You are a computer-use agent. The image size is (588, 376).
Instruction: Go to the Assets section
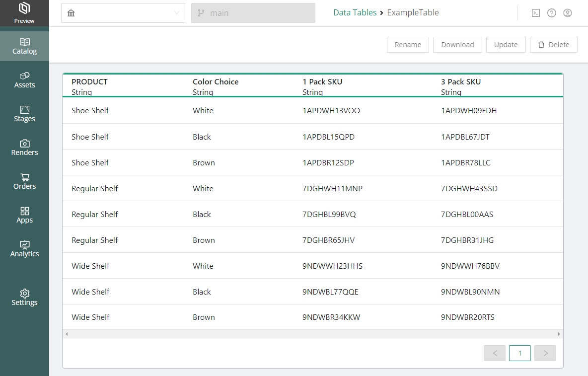(24, 80)
